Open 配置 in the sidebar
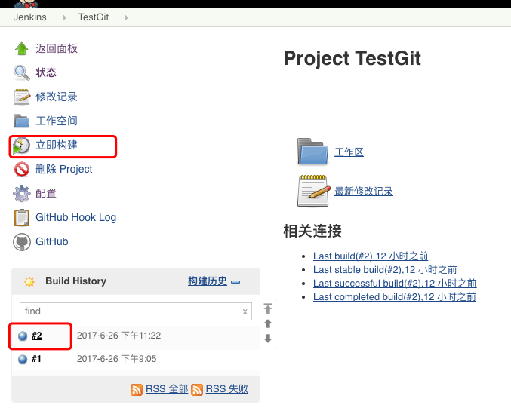Screen dimensions: 511x420 click(46, 193)
